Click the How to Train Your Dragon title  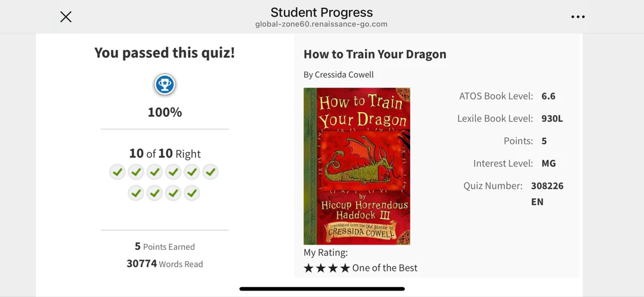(374, 54)
